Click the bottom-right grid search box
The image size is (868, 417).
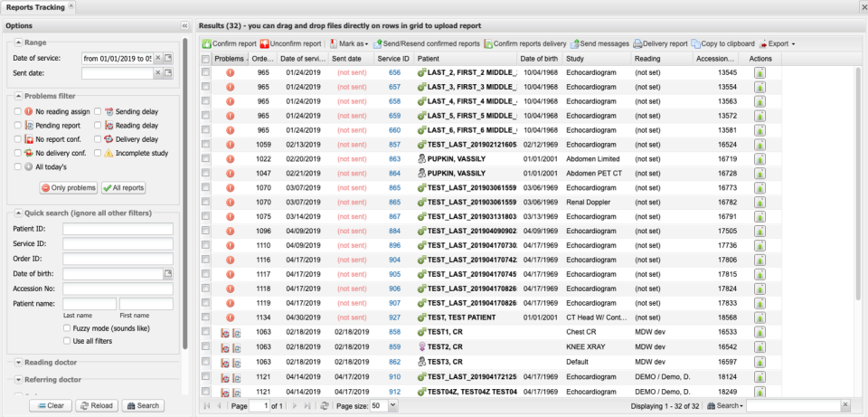(x=793, y=406)
